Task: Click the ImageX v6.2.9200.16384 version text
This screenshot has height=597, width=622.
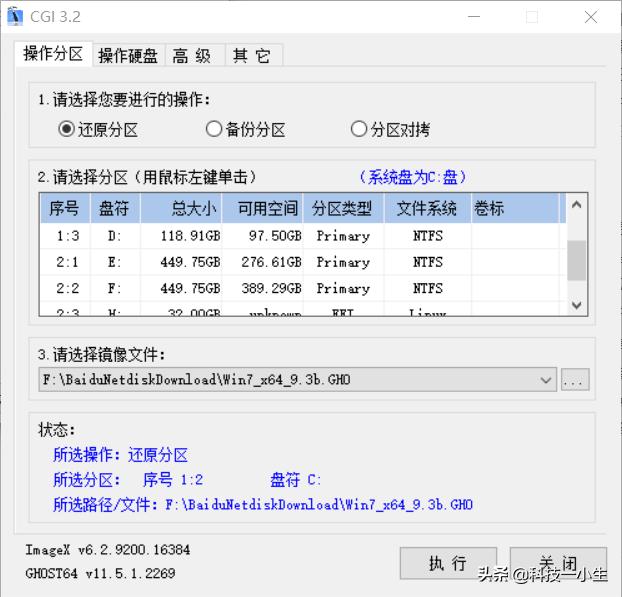Action: [x=108, y=550]
